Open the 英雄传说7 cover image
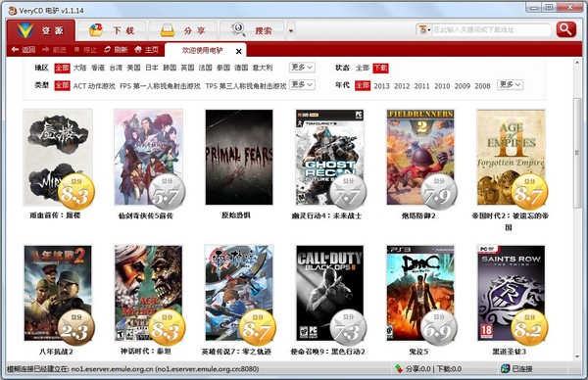 239,293
